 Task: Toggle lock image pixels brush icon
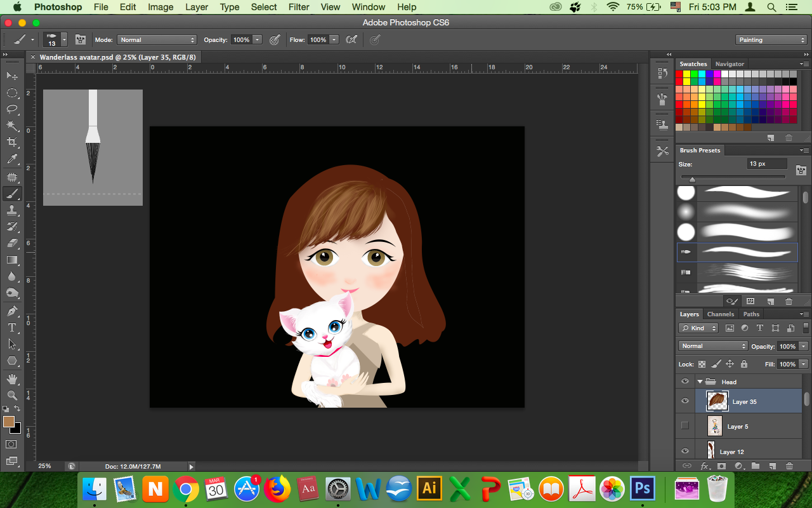click(716, 364)
